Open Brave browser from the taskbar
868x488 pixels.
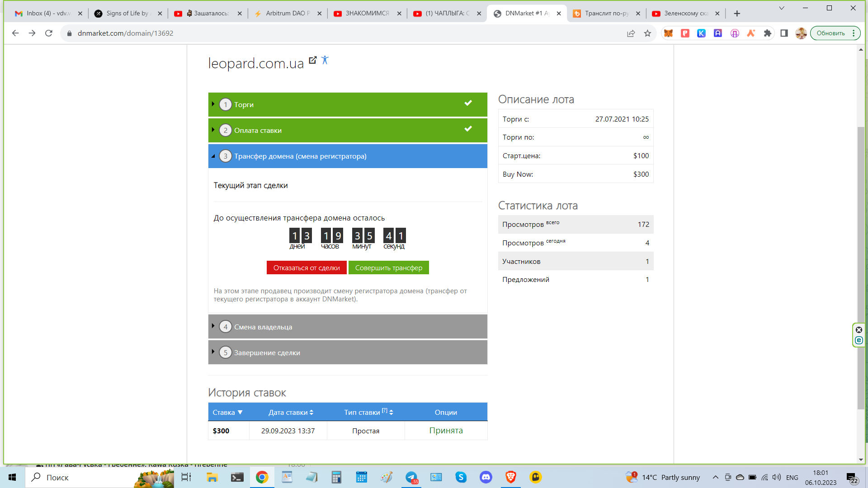click(x=510, y=477)
